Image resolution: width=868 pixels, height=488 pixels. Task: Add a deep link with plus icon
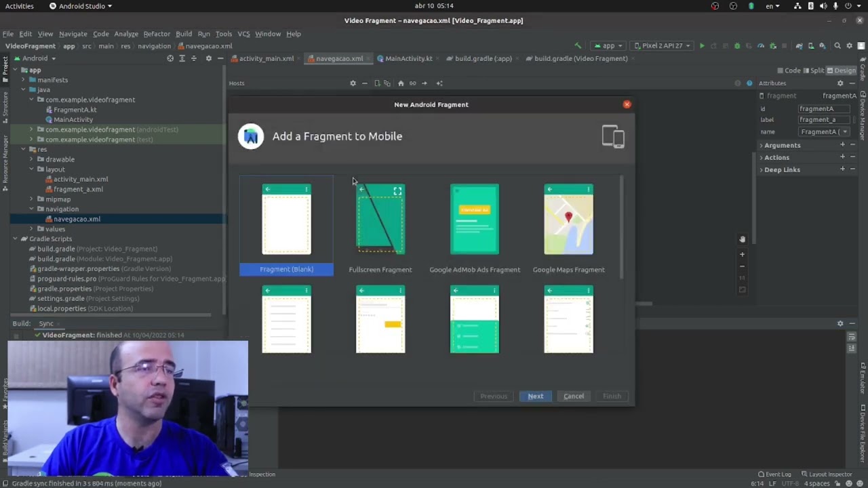click(843, 169)
